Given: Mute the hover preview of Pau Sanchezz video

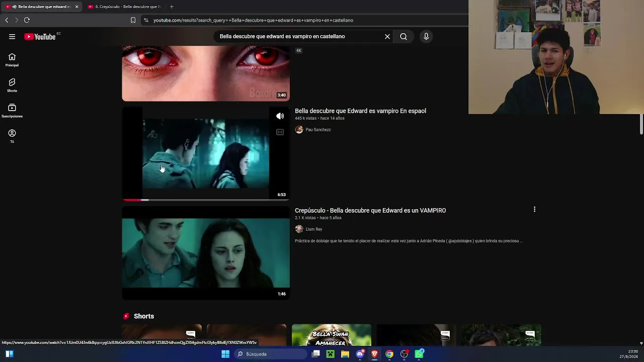Looking at the screenshot, I should (x=280, y=116).
